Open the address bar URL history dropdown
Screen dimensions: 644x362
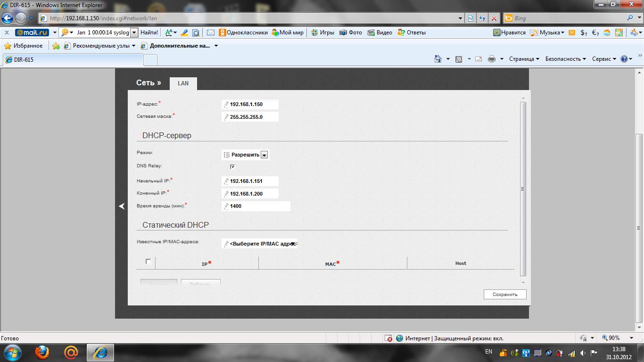click(x=461, y=18)
